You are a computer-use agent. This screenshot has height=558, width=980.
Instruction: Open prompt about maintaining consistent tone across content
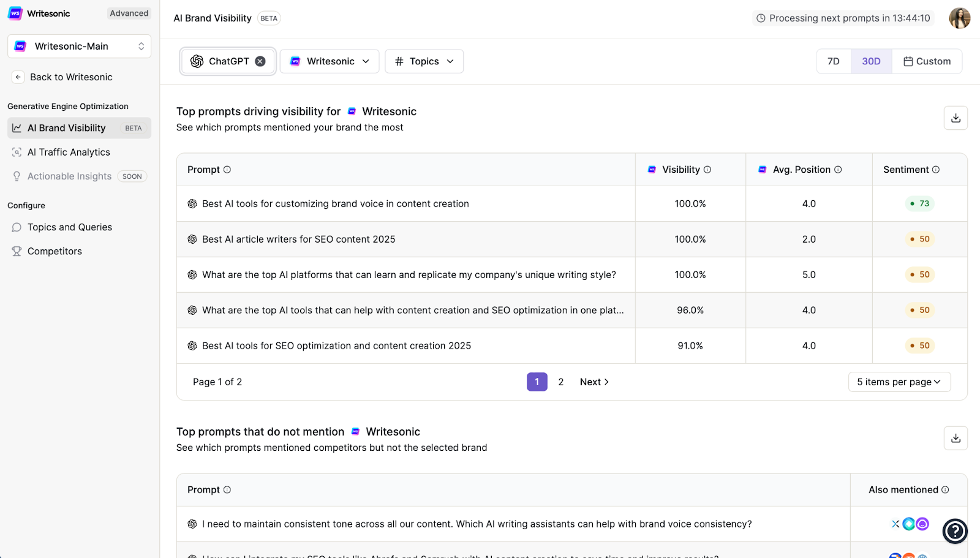[477, 524]
